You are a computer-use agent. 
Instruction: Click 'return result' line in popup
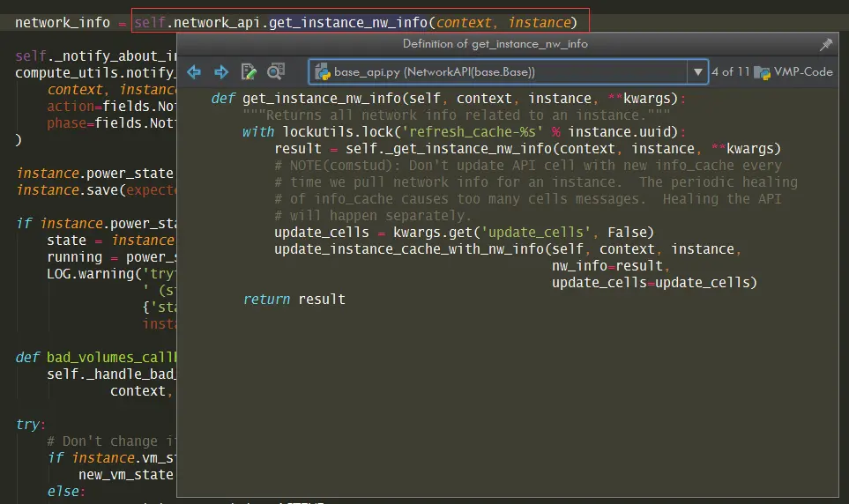[294, 300]
